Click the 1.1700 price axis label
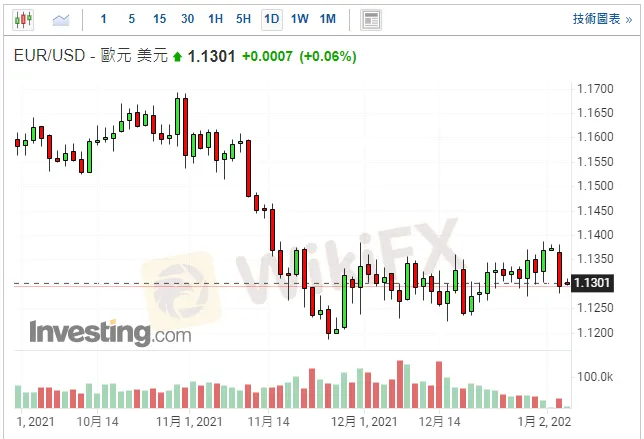 [596, 89]
